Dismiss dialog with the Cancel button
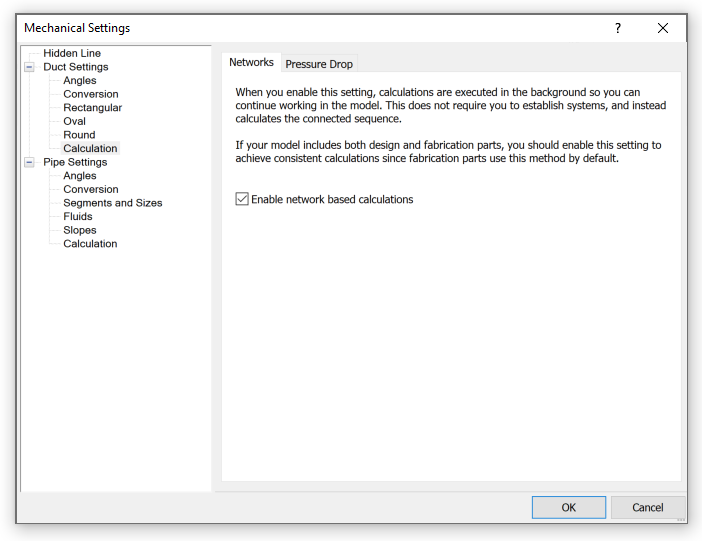 pyautogui.click(x=647, y=507)
